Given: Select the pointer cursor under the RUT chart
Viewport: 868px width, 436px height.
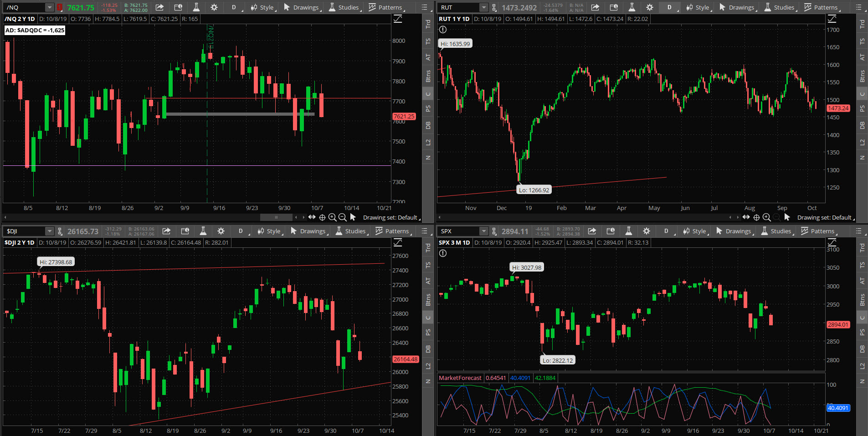Looking at the screenshot, I should (x=787, y=217).
